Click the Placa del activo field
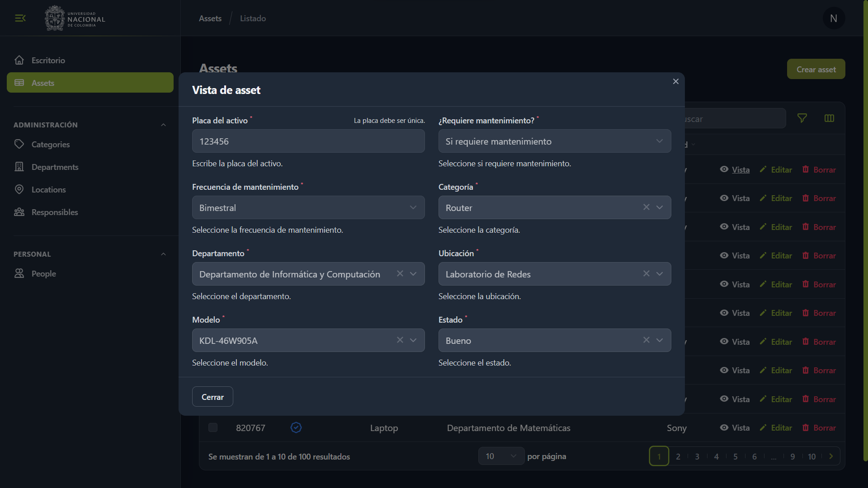Image resolution: width=868 pixels, height=488 pixels. tap(308, 141)
